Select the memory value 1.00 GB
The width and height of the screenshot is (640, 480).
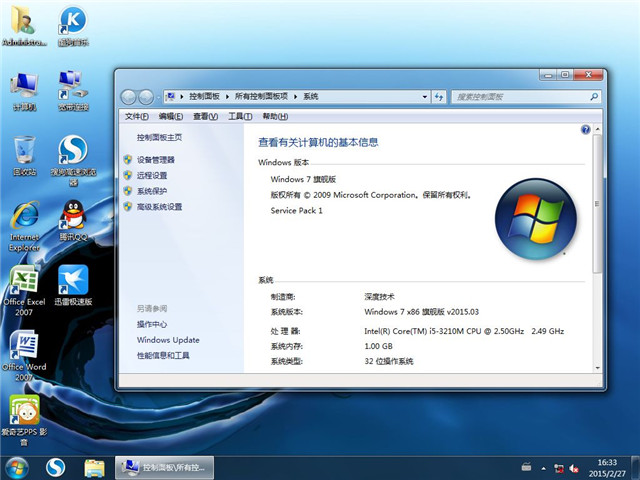click(378, 346)
